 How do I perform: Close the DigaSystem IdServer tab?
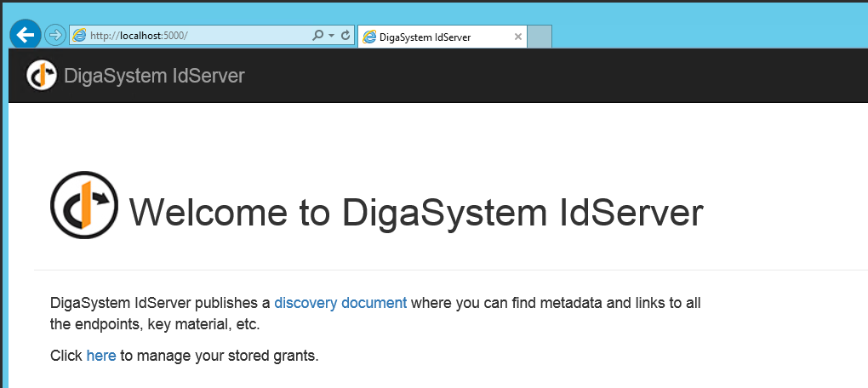click(518, 37)
